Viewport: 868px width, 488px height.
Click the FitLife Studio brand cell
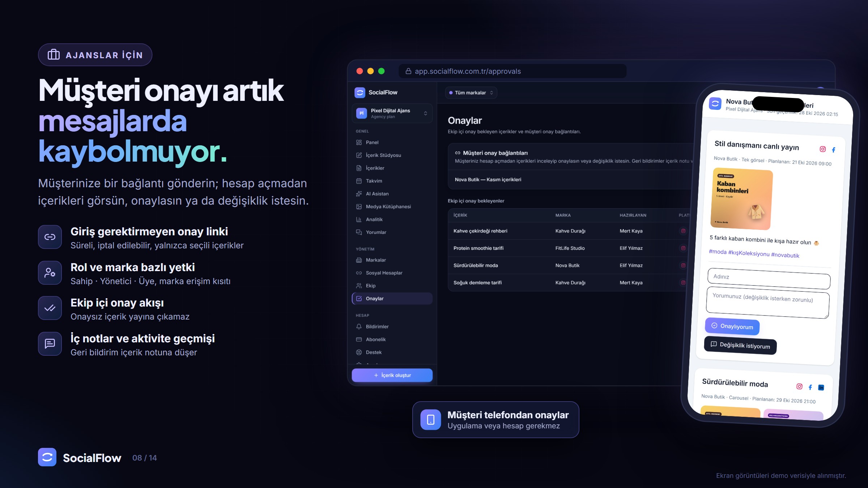coord(570,248)
